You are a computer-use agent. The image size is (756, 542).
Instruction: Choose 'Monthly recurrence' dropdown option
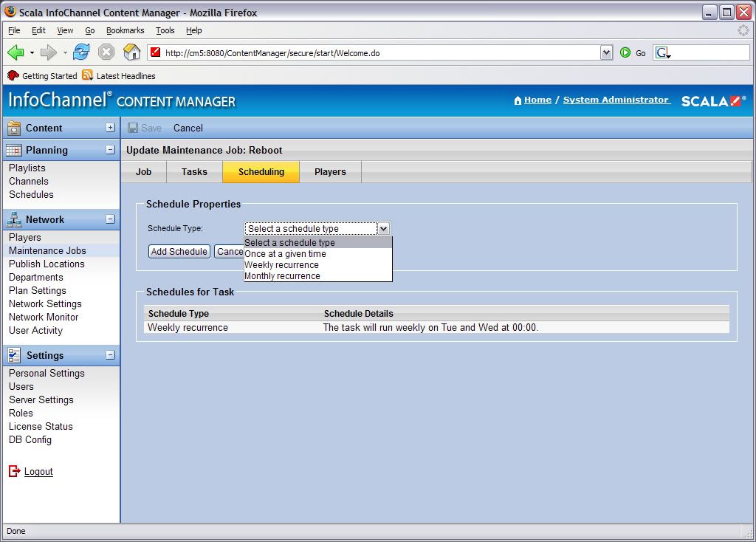pyautogui.click(x=318, y=276)
